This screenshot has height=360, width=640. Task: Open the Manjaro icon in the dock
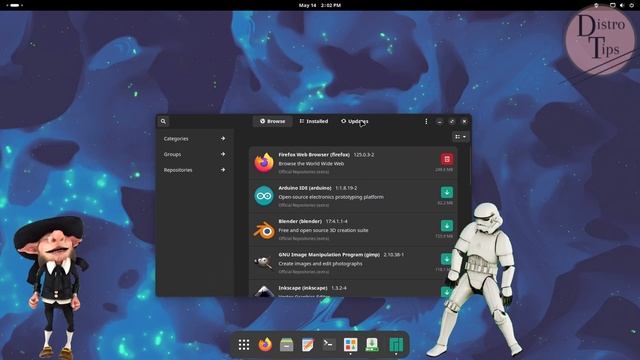[x=396, y=345]
